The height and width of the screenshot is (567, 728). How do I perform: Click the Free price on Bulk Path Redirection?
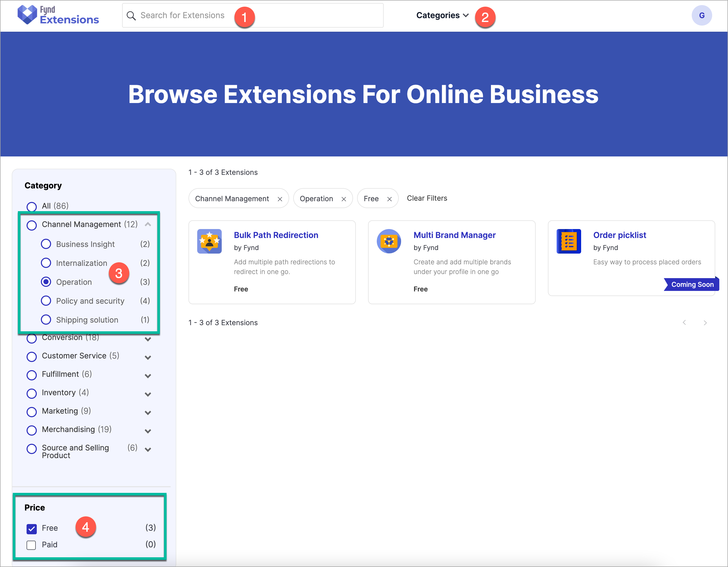click(x=241, y=289)
